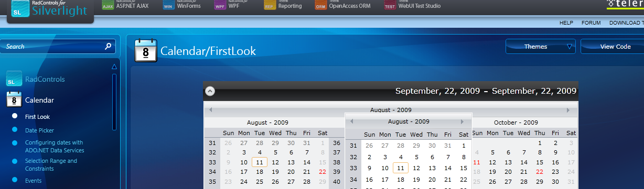The width and height of the screenshot is (644, 189).
Task: Select RadControls in the sidebar
Action: tap(45, 79)
